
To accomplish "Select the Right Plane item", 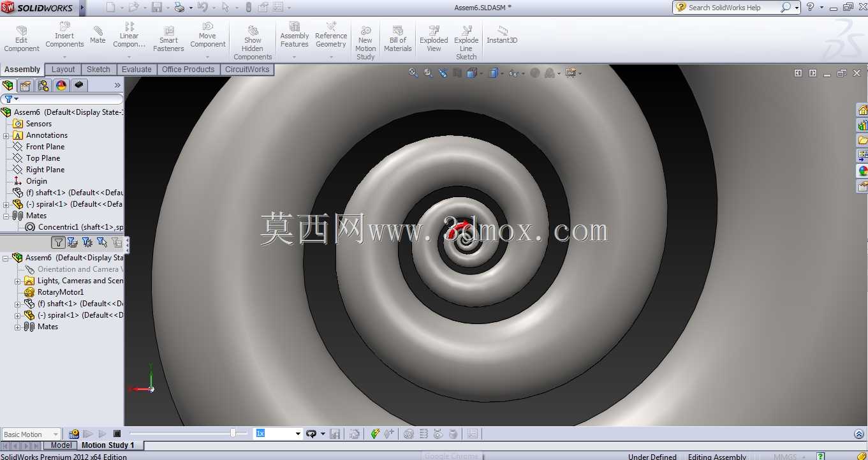I will [45, 170].
